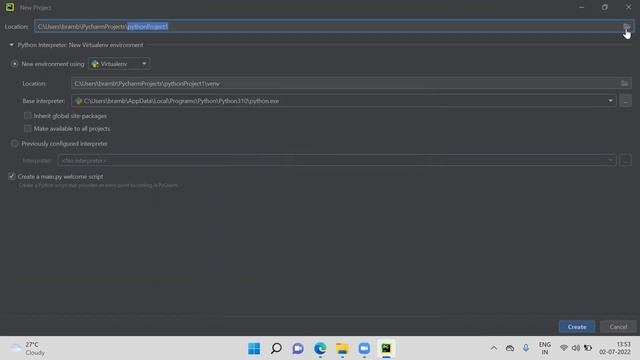Open Windows Start menu
Screen dimensions: 640x360
(254, 348)
